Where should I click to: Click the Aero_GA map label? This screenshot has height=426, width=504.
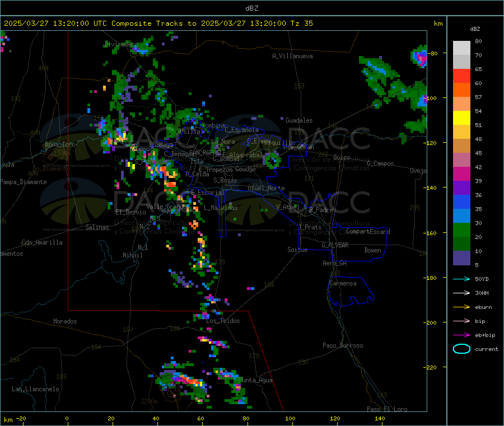click(334, 263)
